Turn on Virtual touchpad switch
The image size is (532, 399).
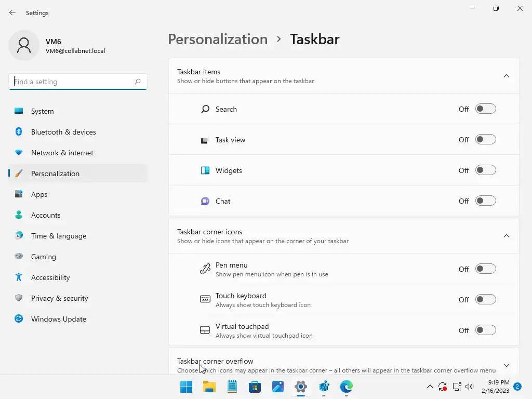point(486,330)
